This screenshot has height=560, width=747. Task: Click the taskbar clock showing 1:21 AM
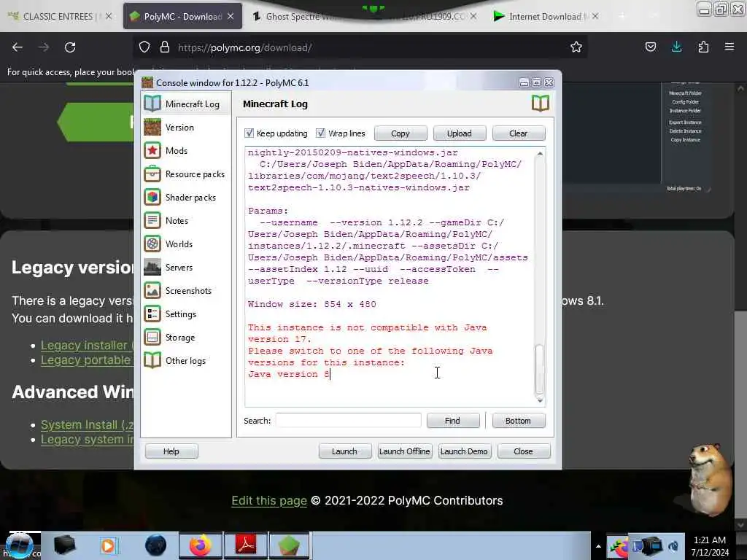(710, 546)
